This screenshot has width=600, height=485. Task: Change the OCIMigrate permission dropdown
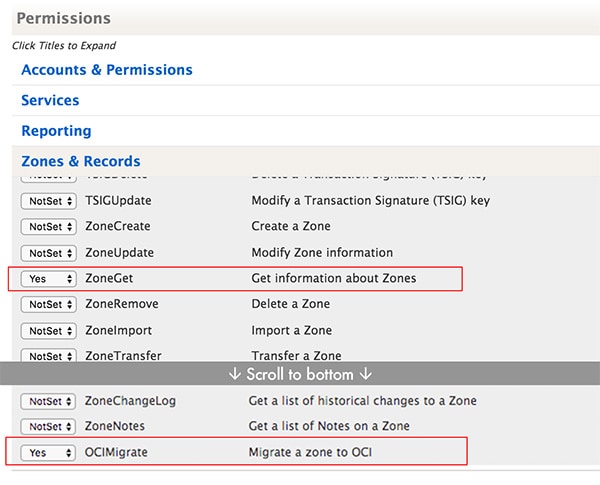48,453
